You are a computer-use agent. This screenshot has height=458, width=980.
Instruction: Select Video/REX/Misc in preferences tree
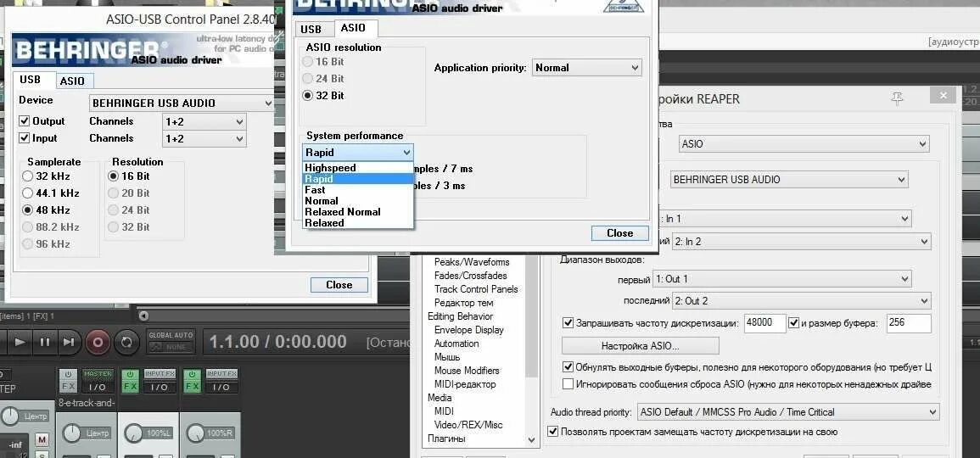tap(468, 425)
